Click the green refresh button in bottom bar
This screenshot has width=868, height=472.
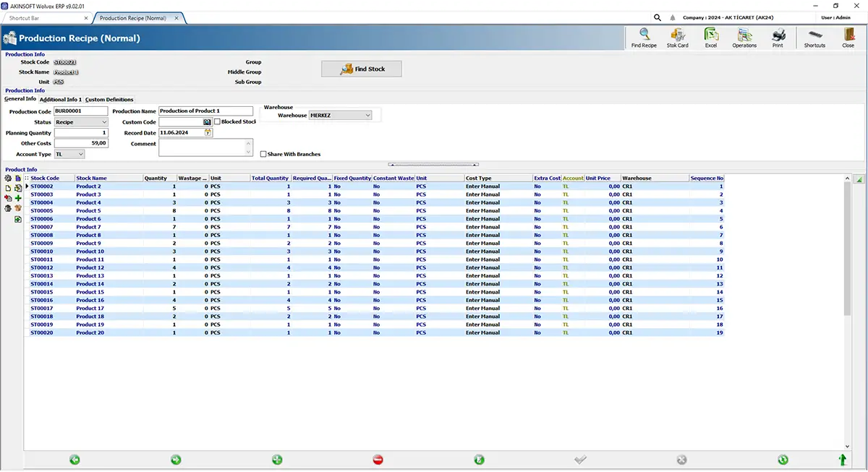point(783,460)
